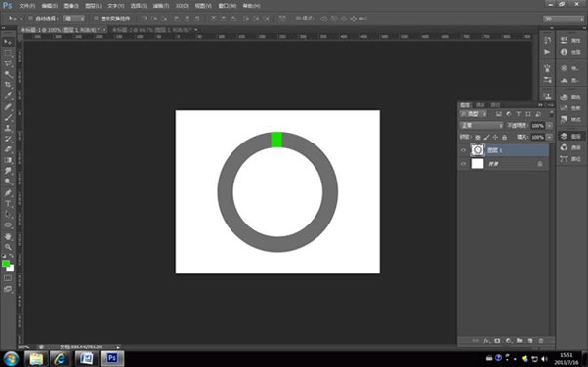Enable Show Transform Controls checkbox
Screen dimensions: 588x367
(96, 19)
